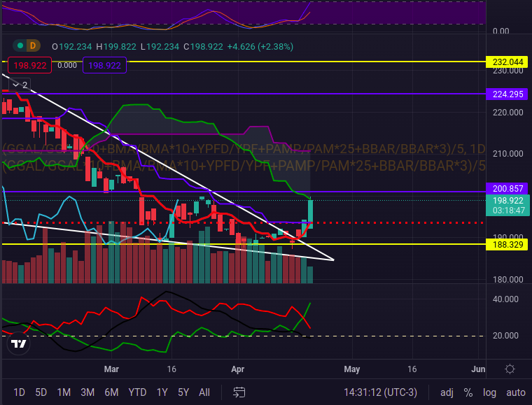Click the current price label 198.922
The height and width of the screenshot is (405, 532).
[507, 206]
